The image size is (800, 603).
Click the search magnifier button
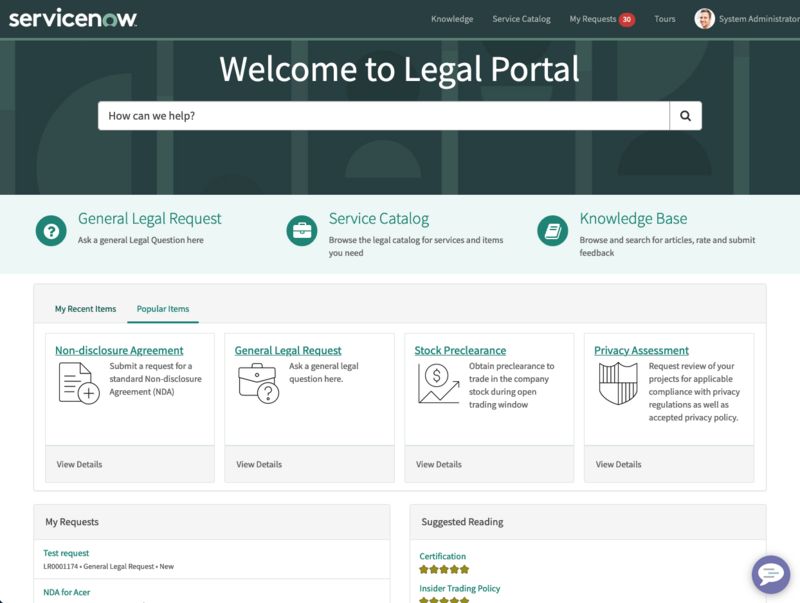pyautogui.click(x=685, y=116)
